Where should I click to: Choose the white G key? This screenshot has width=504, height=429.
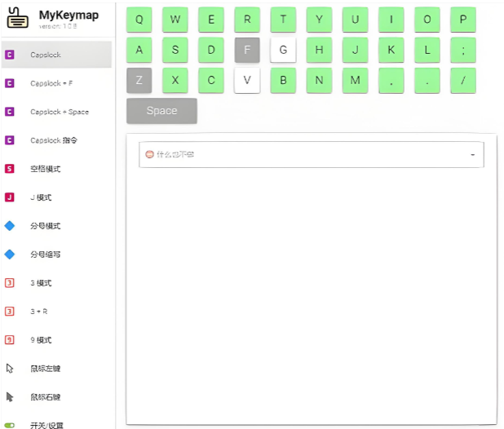(283, 50)
